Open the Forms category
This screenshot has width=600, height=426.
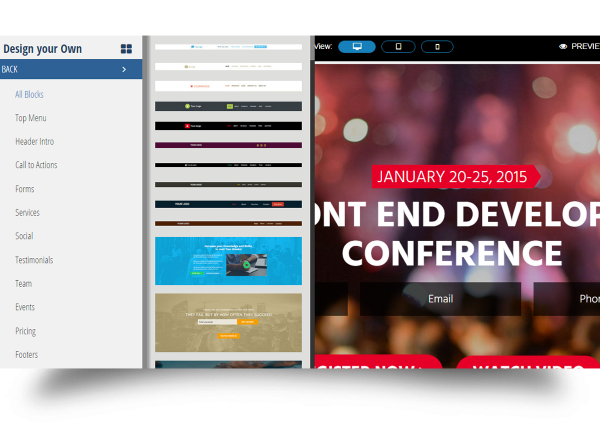(x=24, y=189)
